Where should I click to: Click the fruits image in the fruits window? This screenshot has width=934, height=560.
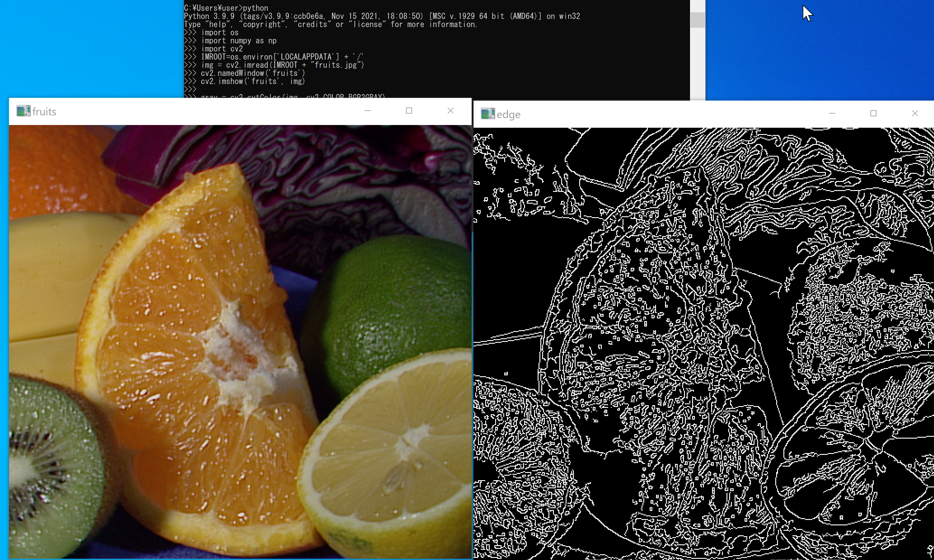click(x=240, y=342)
